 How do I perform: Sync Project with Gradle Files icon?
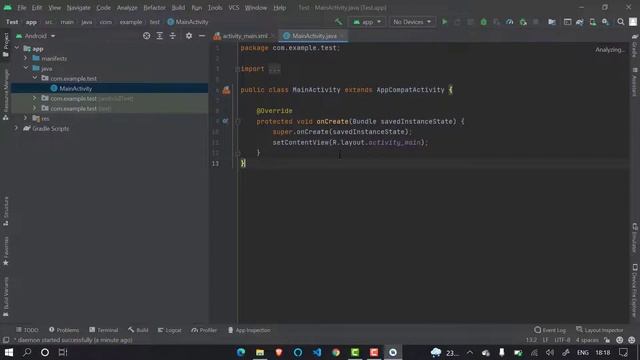[x=580, y=22]
